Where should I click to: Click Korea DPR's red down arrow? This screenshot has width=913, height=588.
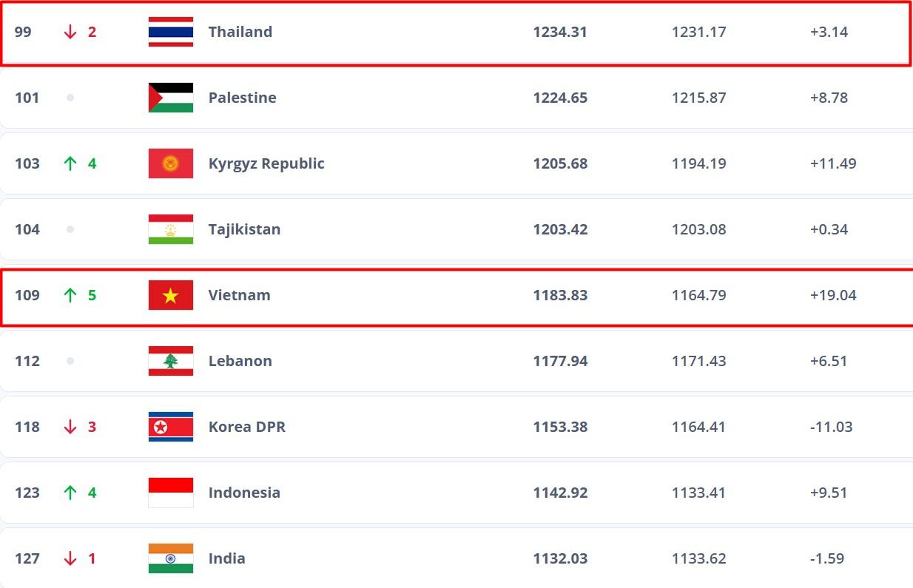pyautogui.click(x=70, y=427)
